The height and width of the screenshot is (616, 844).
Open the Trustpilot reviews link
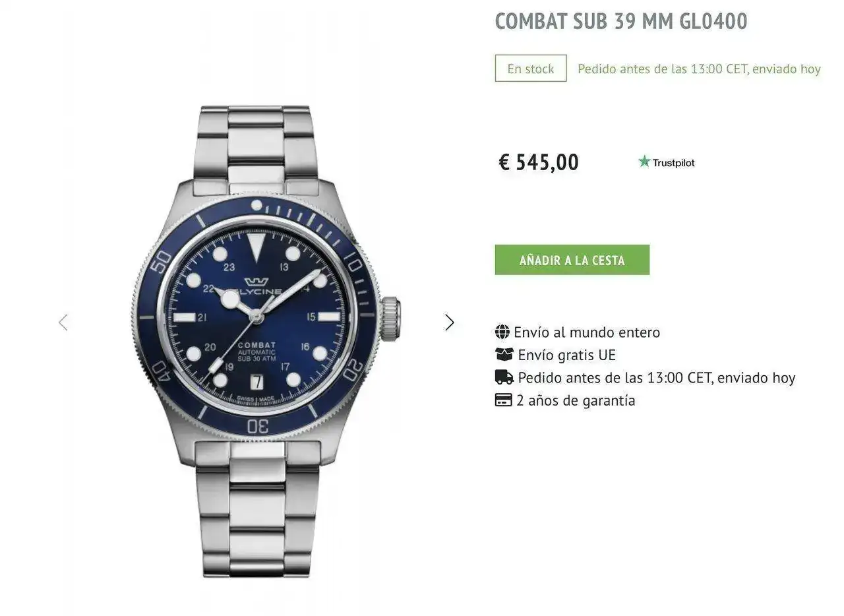[x=667, y=162]
